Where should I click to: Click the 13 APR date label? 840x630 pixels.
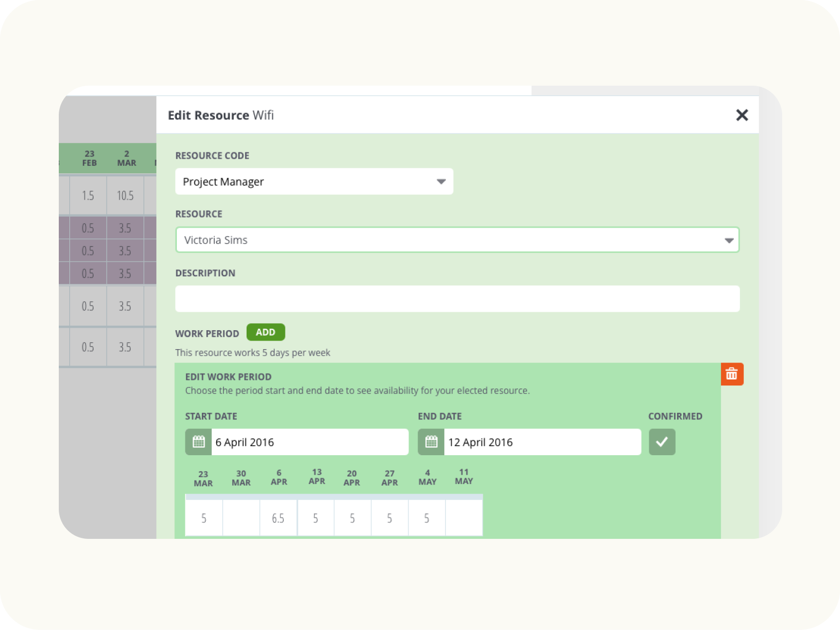pyautogui.click(x=317, y=477)
